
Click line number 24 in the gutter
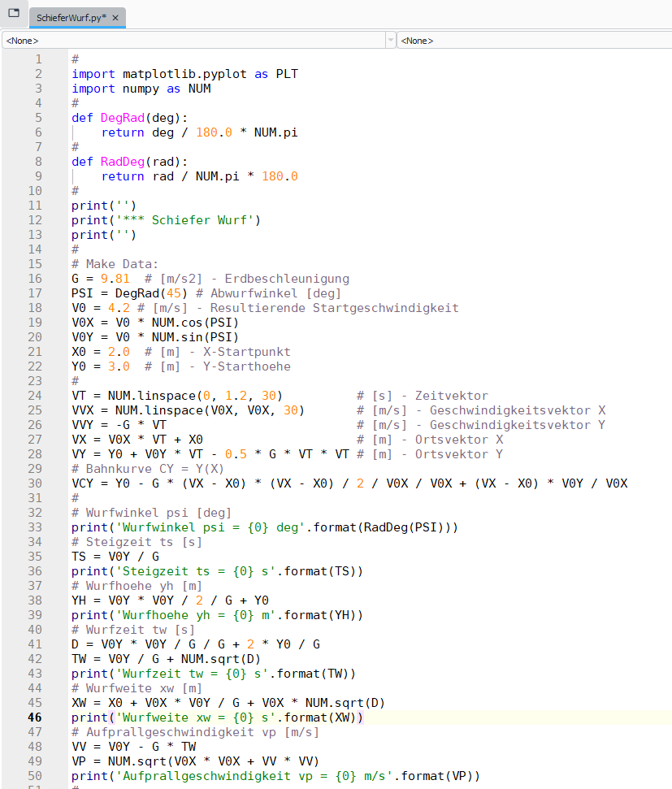click(35, 396)
